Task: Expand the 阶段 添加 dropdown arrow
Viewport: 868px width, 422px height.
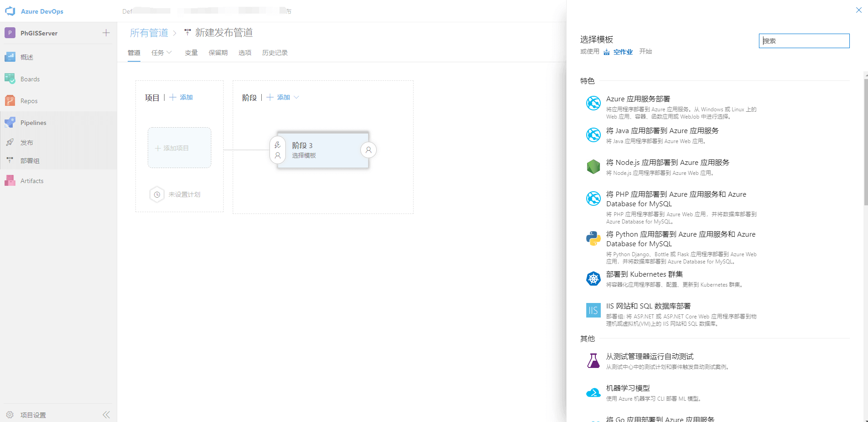Action: (296, 97)
